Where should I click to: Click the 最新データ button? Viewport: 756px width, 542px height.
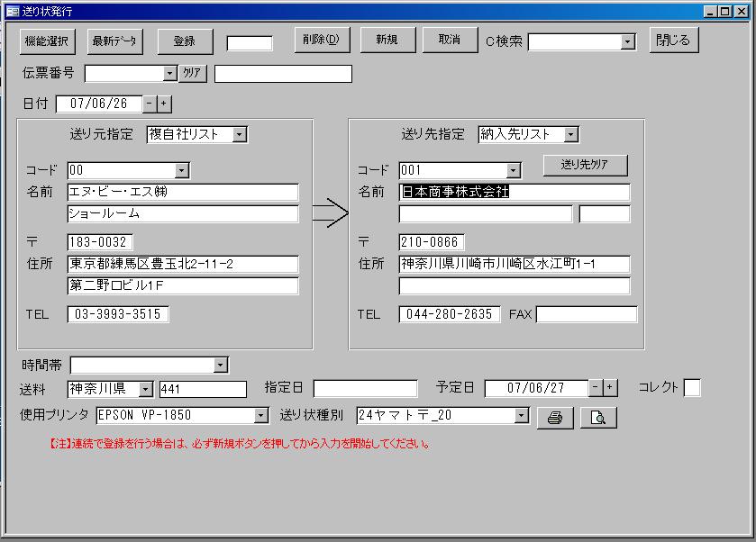pos(114,41)
